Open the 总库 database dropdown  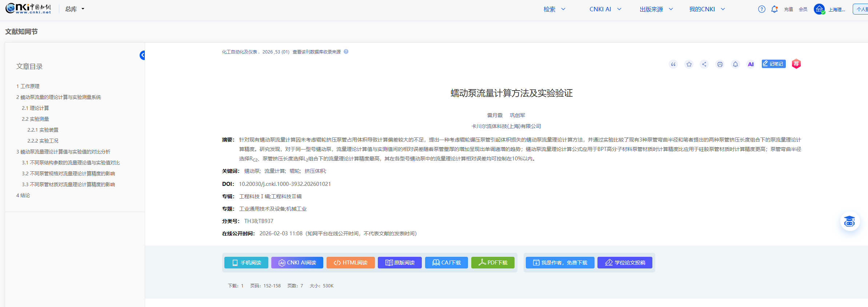point(75,9)
